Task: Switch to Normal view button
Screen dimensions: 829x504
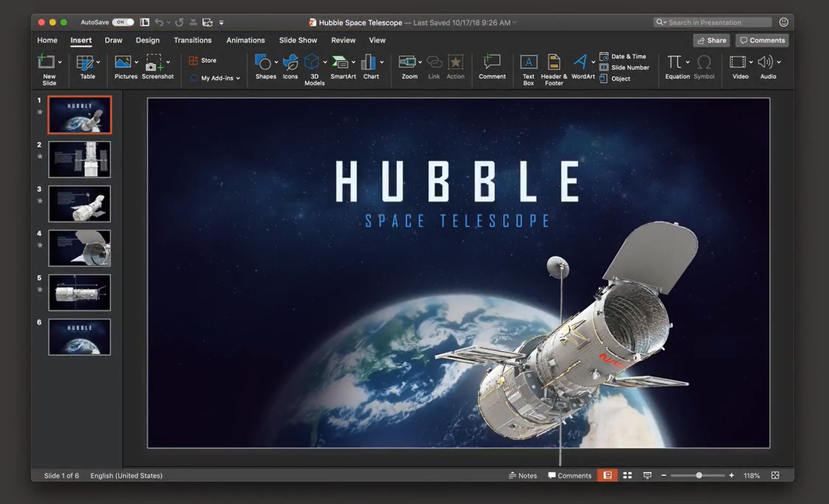Action: (607, 475)
